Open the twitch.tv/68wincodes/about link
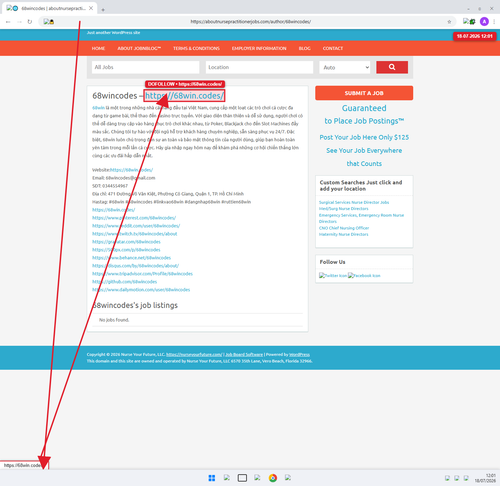The width and height of the screenshot is (500, 486). [135, 234]
